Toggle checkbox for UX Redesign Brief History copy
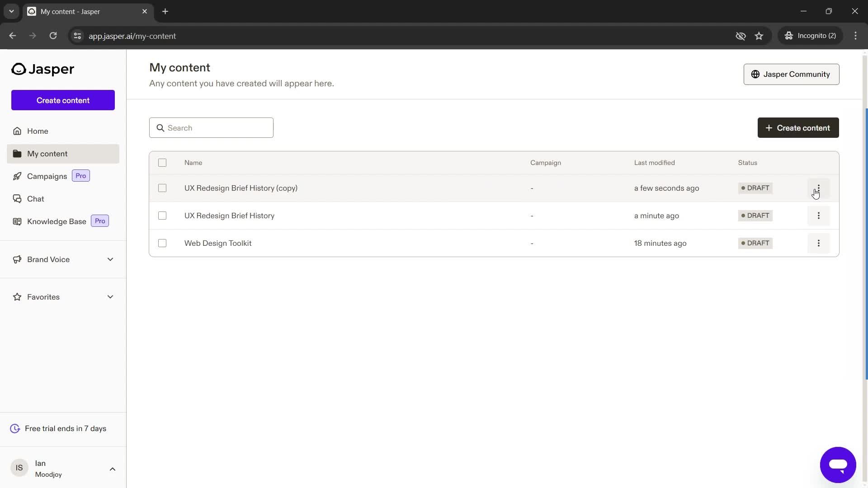Viewport: 868px width, 488px height. pos(162,188)
